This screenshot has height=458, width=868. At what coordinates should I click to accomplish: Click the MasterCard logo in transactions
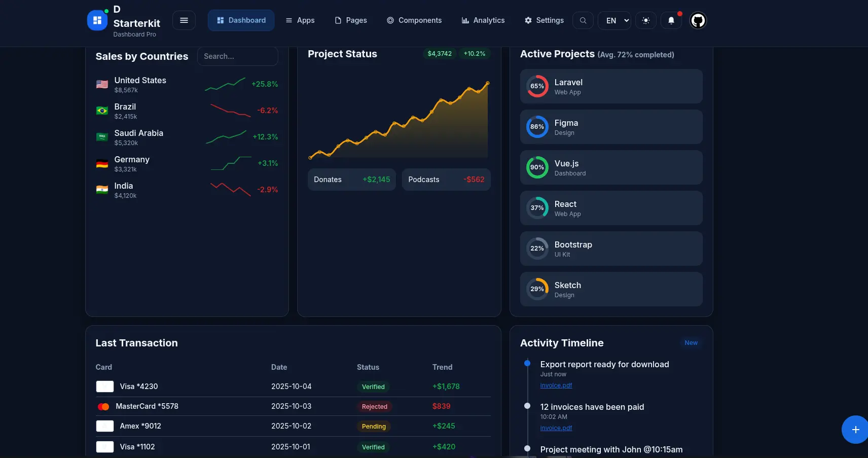[x=103, y=407]
